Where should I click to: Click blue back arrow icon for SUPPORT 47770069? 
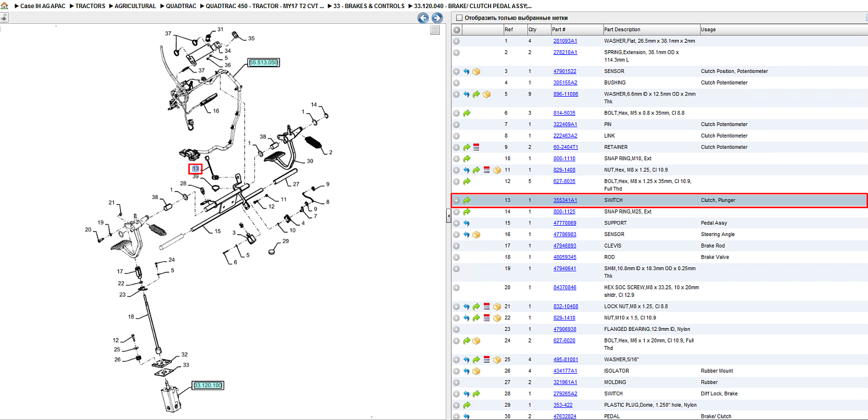[x=466, y=223]
